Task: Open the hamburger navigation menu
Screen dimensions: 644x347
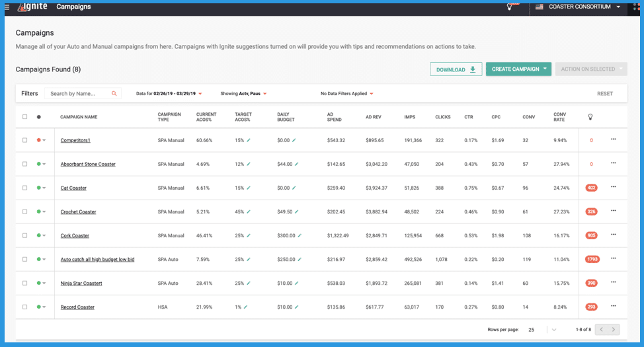Action: click(x=7, y=7)
